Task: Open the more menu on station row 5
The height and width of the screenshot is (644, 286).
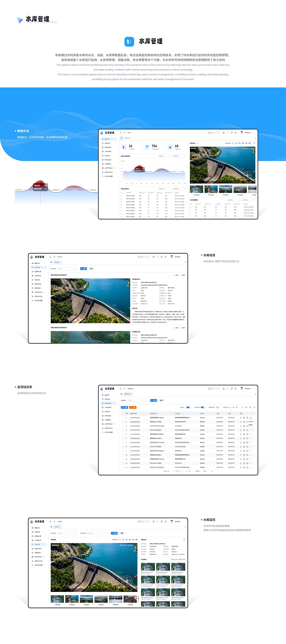Action: coord(251,434)
